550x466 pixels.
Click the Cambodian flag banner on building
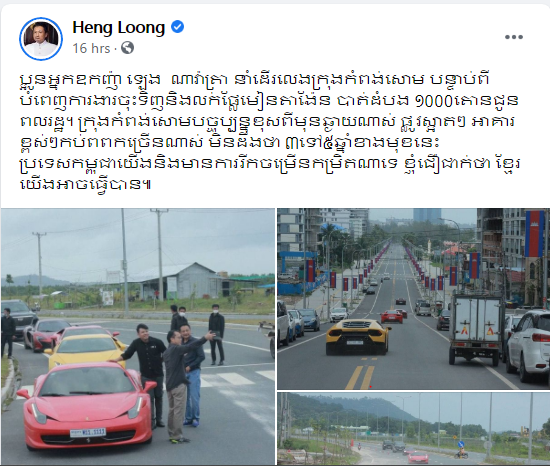click(x=534, y=234)
